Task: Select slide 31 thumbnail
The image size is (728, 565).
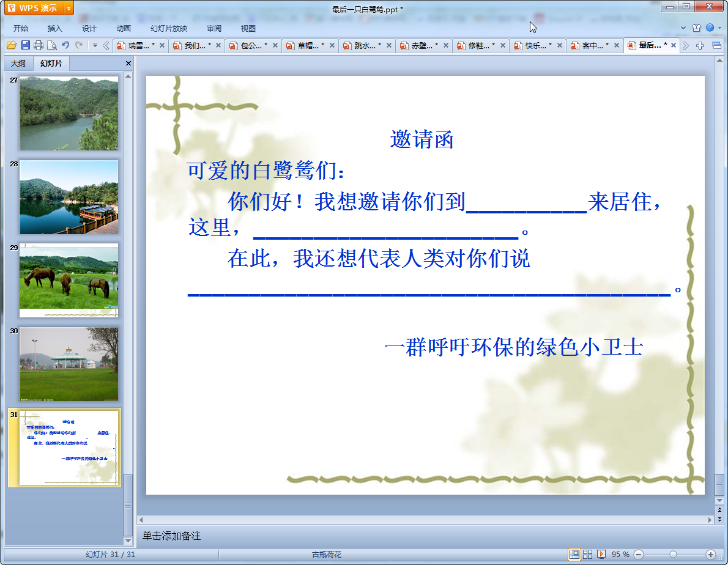Action: tap(69, 448)
